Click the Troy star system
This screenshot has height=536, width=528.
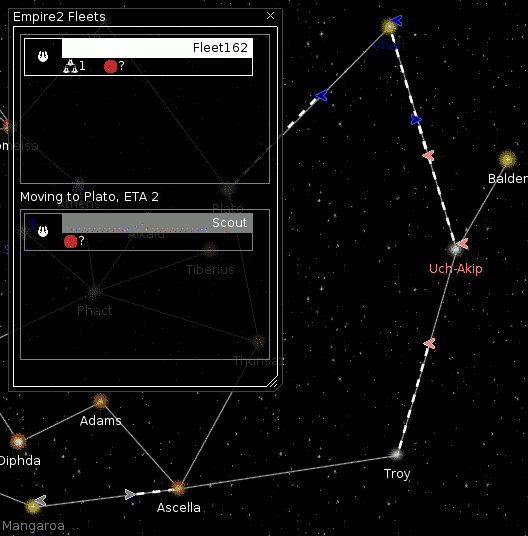tap(396, 454)
